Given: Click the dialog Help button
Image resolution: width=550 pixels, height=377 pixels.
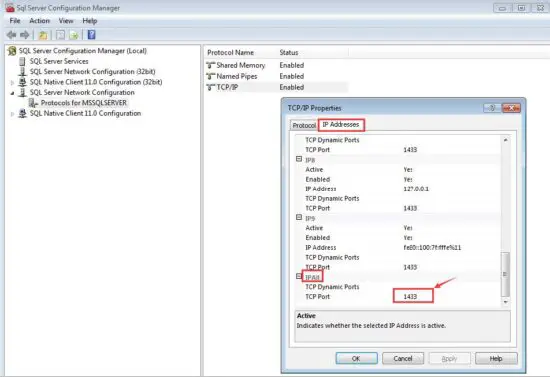Looking at the screenshot, I should [496, 358].
